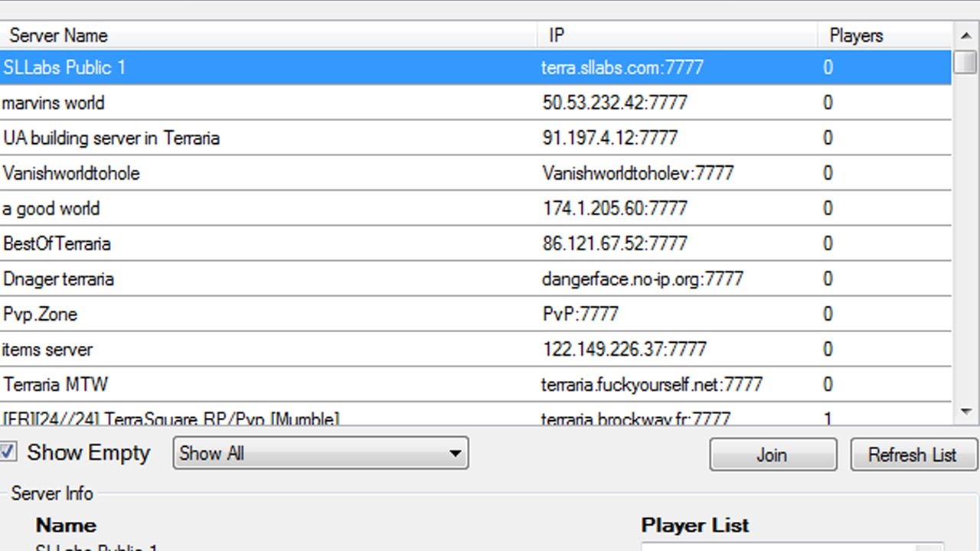Uncheck the Show Empty checkbox

[8, 452]
